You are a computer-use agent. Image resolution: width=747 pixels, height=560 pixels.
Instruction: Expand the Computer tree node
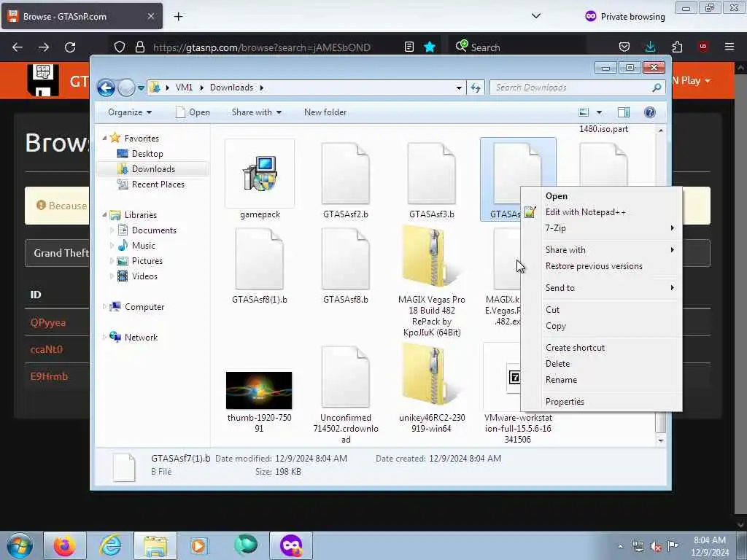click(104, 307)
